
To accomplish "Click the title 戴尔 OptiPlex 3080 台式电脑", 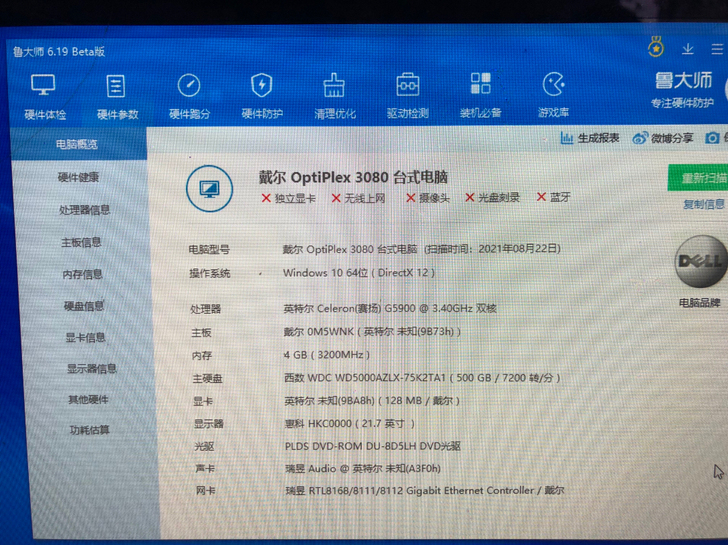I will pyautogui.click(x=353, y=177).
